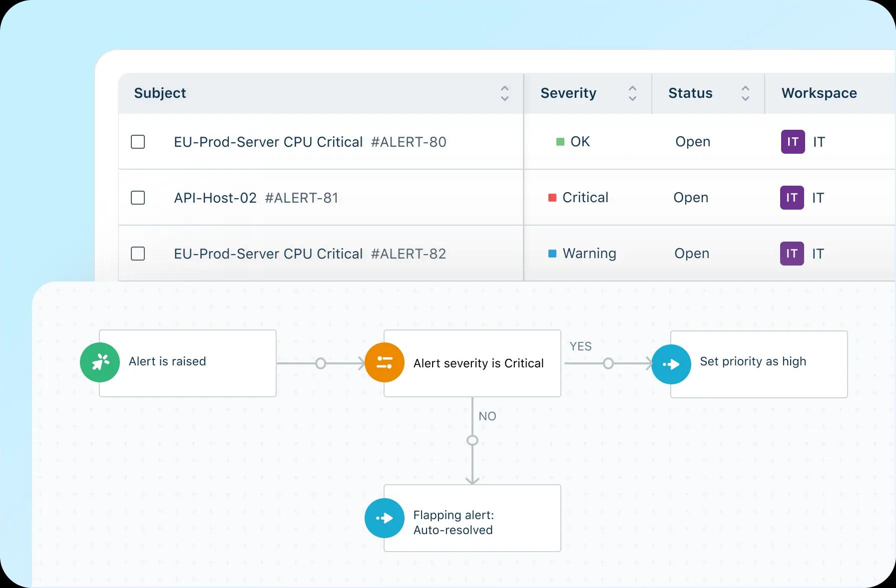Click IT workspace name in ALERT-81 row
The height and width of the screenshot is (588, 896).
click(x=818, y=198)
